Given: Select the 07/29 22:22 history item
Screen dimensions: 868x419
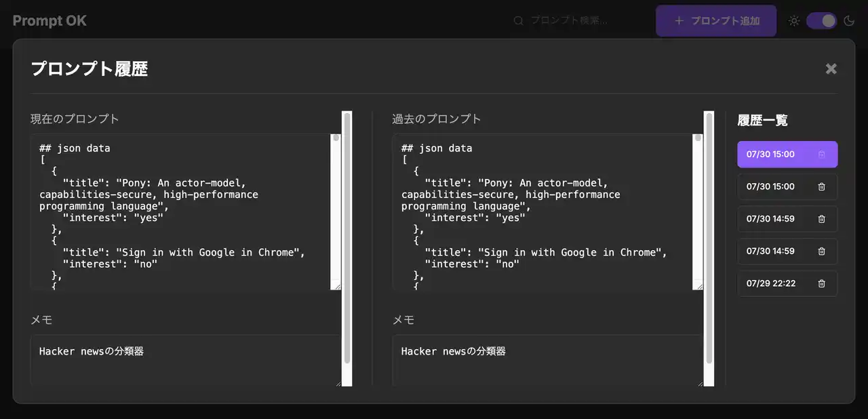Looking at the screenshot, I should [771, 283].
